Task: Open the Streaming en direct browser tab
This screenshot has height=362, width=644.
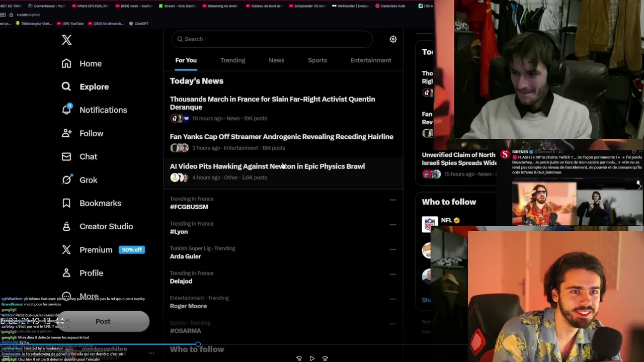Action: pyautogui.click(x=220, y=6)
